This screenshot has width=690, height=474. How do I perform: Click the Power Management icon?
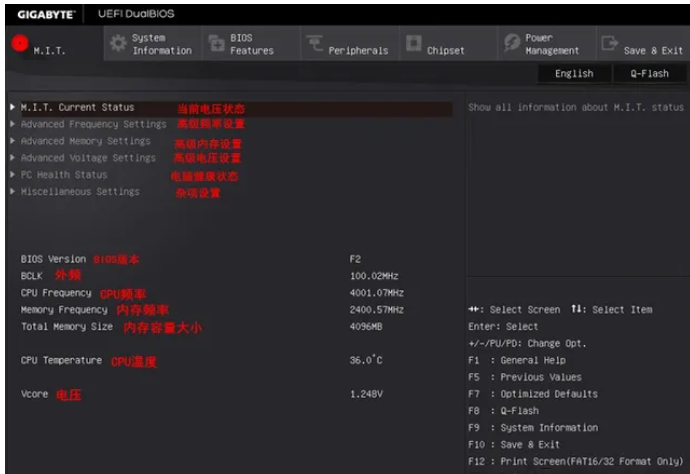coord(511,44)
